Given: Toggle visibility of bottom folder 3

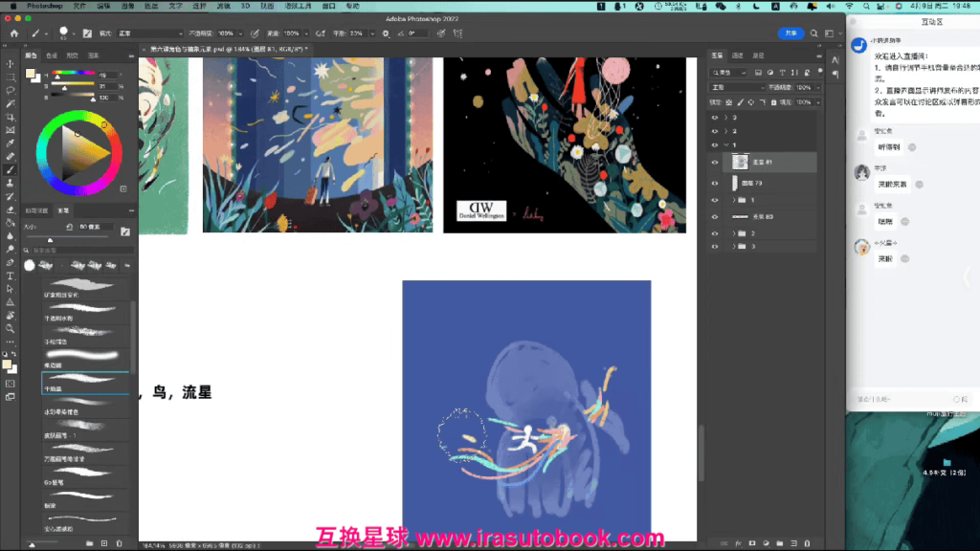Looking at the screenshot, I should pyautogui.click(x=715, y=247).
